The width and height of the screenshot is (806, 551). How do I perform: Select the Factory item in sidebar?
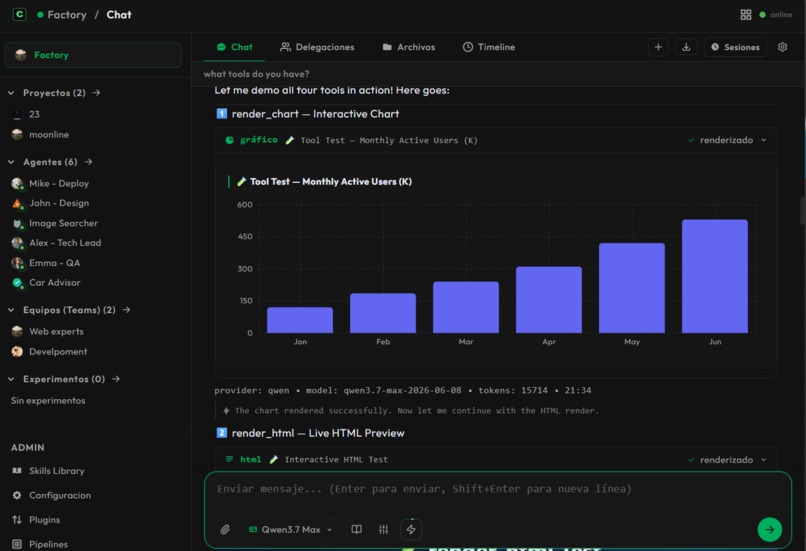(x=93, y=55)
